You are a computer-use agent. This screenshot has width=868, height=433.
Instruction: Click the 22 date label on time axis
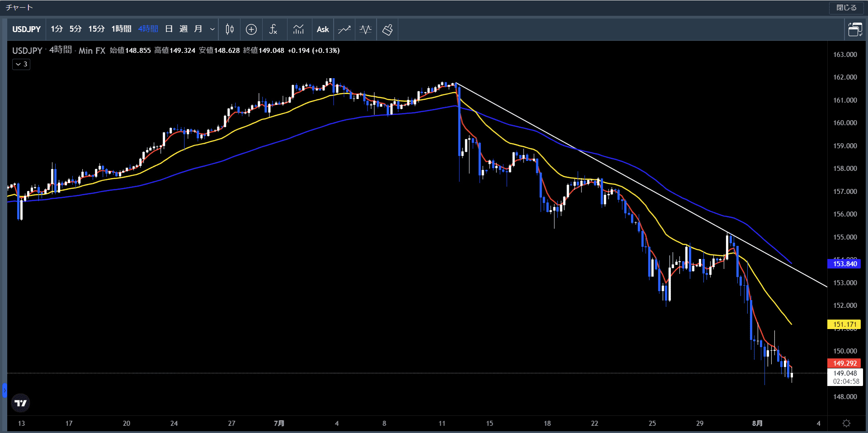point(594,424)
